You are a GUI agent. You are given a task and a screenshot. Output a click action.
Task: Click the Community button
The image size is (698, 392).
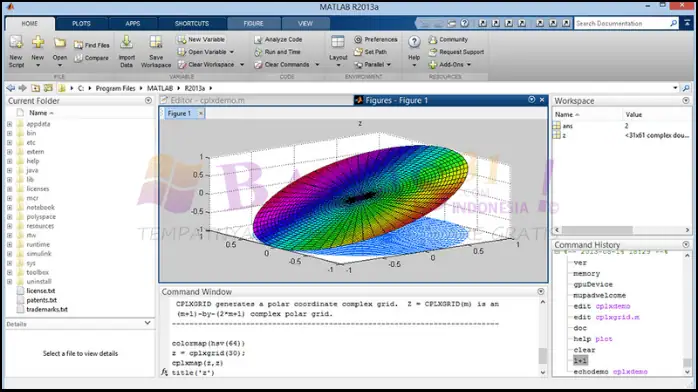pos(448,39)
